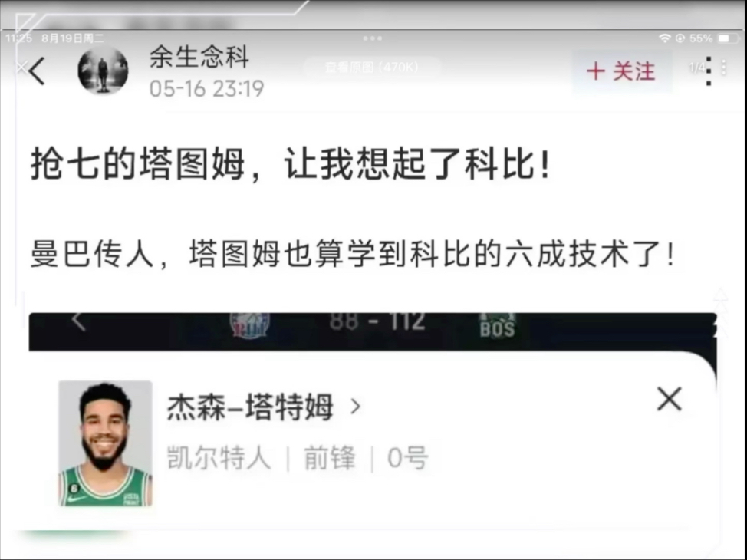The image size is (747, 560).
Task: Tap the back arrow beside the avatar
Action: point(37,71)
